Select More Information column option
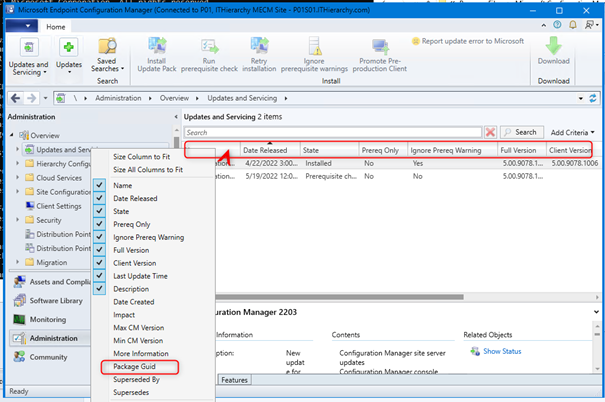 pos(141,354)
